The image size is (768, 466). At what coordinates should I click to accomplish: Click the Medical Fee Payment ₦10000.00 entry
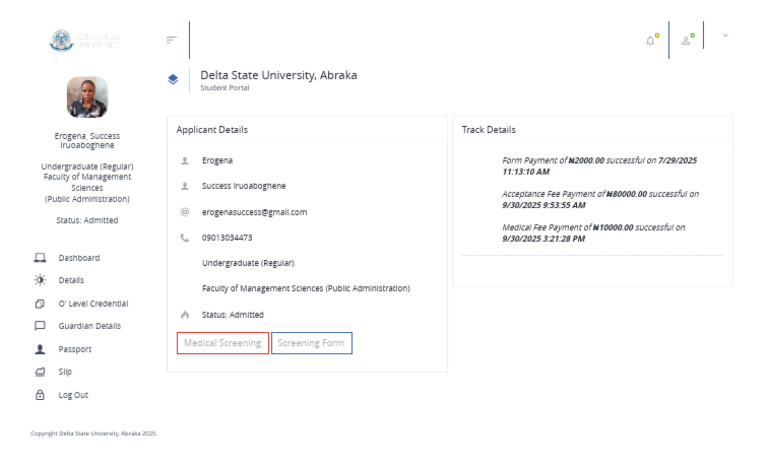click(594, 233)
